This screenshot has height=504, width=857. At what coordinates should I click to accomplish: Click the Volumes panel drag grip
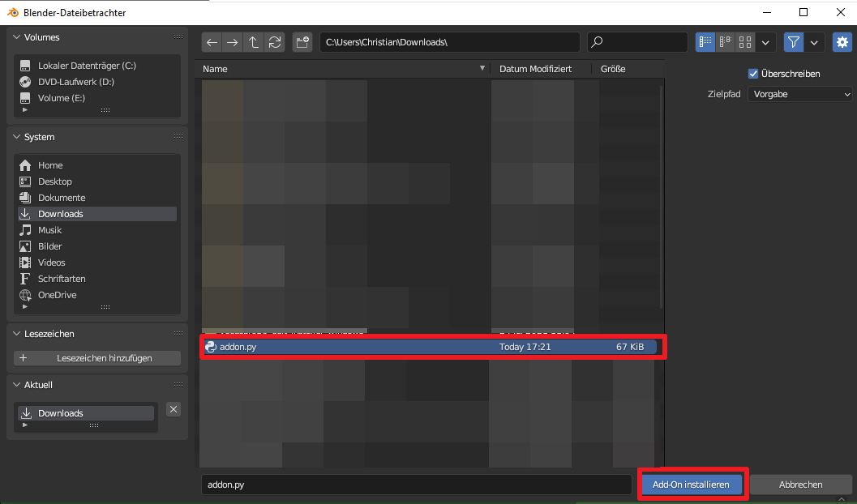click(178, 37)
